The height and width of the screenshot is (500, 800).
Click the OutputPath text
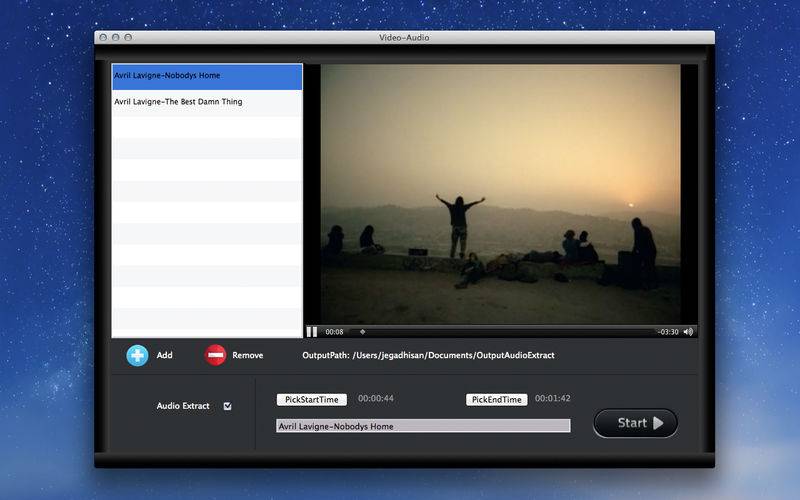[x=428, y=355]
